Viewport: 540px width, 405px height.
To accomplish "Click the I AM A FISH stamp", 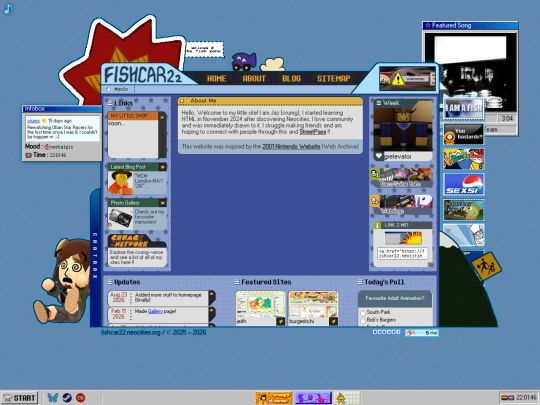I will [x=464, y=108].
